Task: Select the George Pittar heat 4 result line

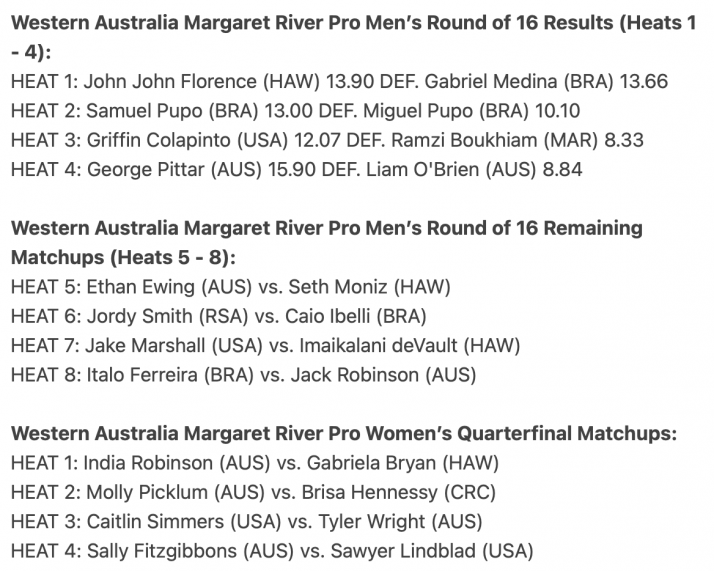Action: coord(296,169)
